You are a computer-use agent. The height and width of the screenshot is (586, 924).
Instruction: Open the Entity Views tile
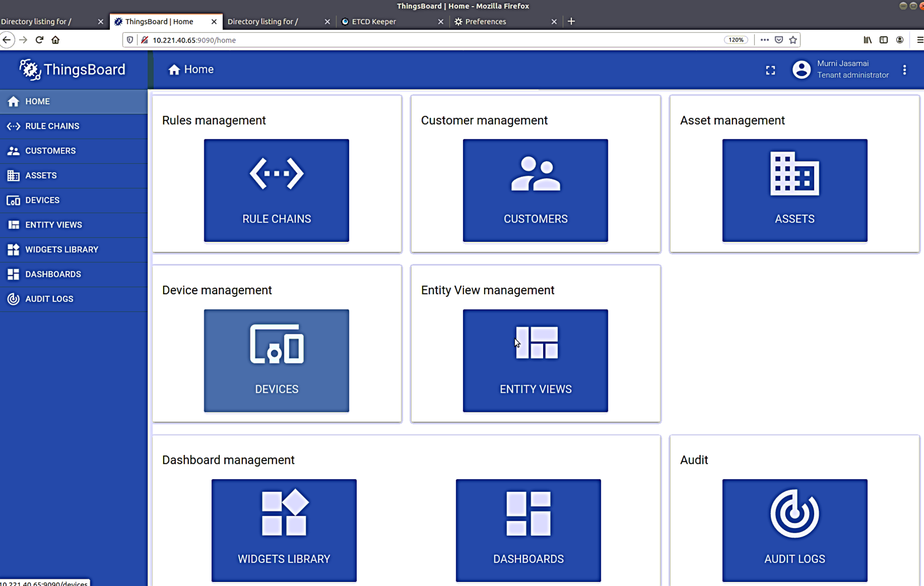coord(535,360)
